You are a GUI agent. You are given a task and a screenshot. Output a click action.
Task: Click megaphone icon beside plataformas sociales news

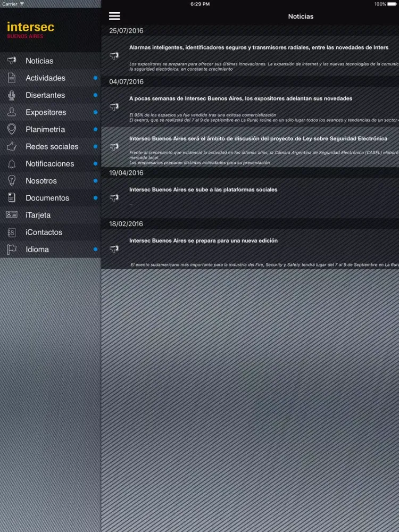tap(114, 198)
